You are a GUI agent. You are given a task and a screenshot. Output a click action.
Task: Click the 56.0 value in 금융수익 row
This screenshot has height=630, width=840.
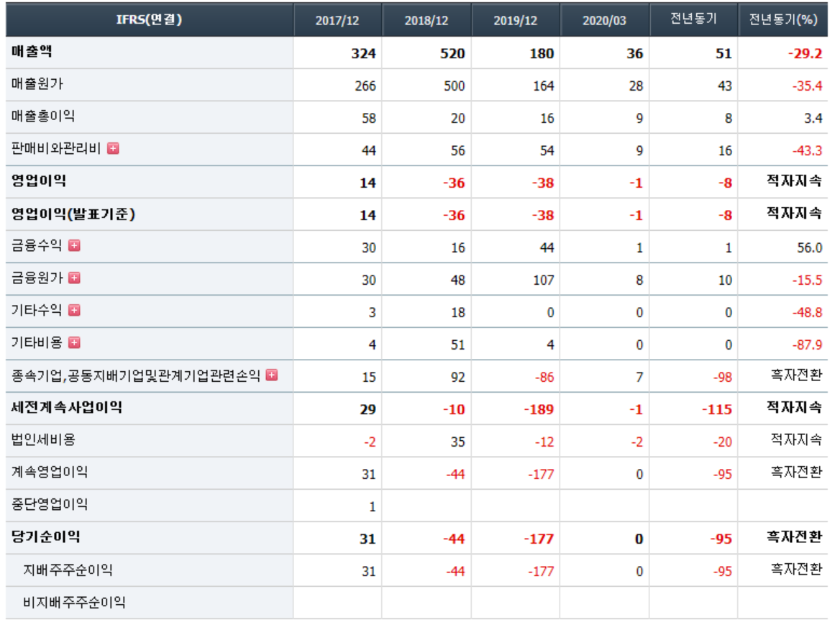tap(810, 247)
